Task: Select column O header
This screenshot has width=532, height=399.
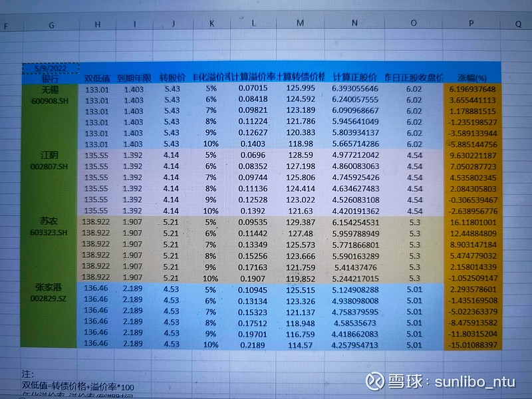Action: pyautogui.click(x=413, y=23)
